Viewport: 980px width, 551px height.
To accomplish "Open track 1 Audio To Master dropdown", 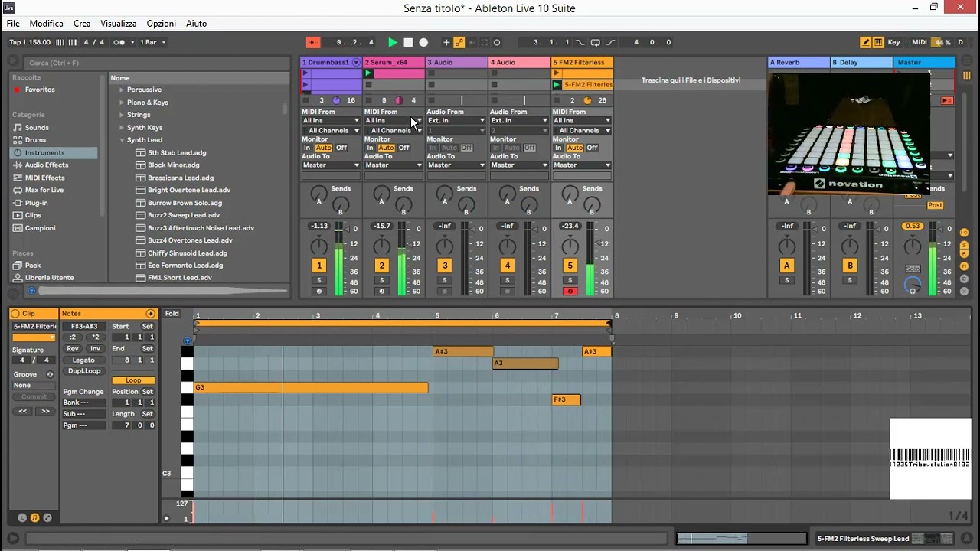I will point(331,165).
